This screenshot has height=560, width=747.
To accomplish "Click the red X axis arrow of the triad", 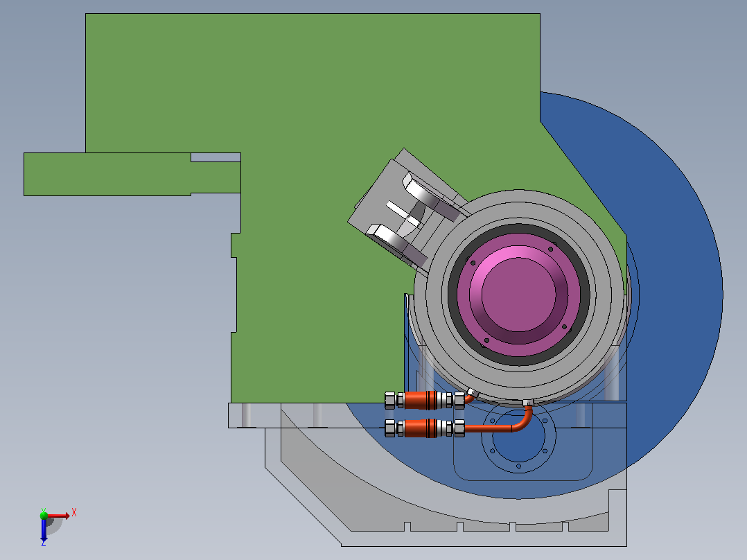I will pyautogui.click(x=59, y=516).
